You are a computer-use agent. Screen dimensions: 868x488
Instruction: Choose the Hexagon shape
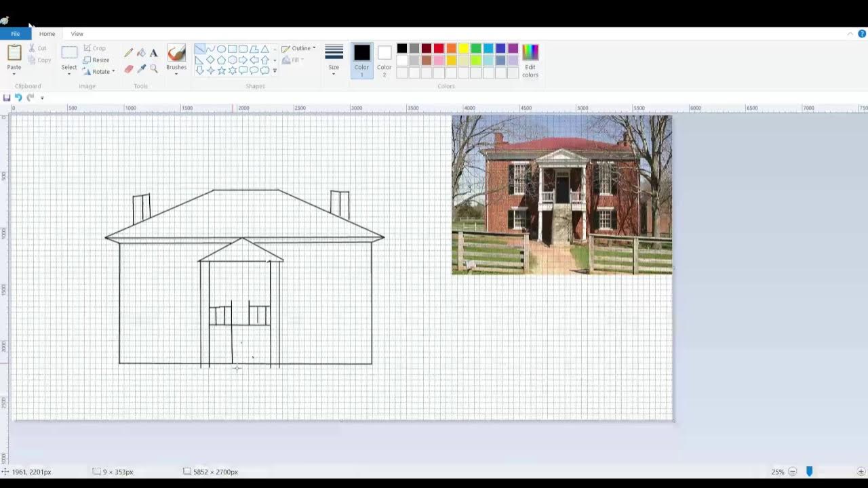point(232,60)
